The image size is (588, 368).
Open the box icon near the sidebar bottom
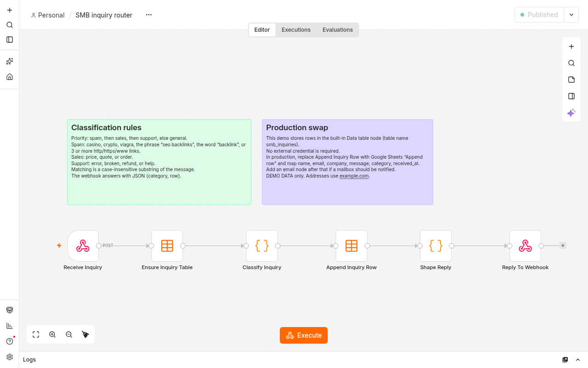pyautogui.click(x=10, y=310)
